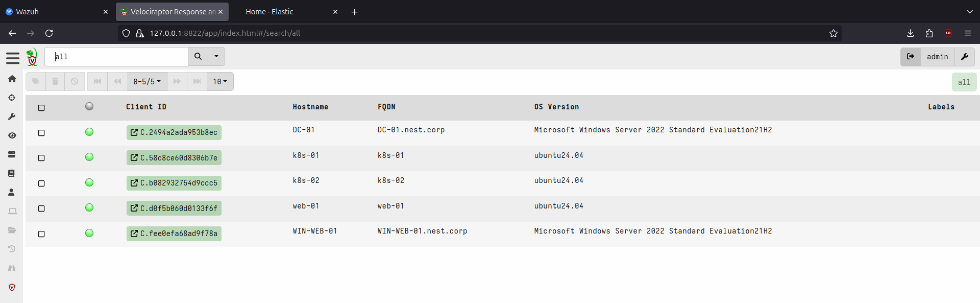980x303 pixels.
Task: Click the Home icon in sidebar
Action: pyautogui.click(x=12, y=79)
